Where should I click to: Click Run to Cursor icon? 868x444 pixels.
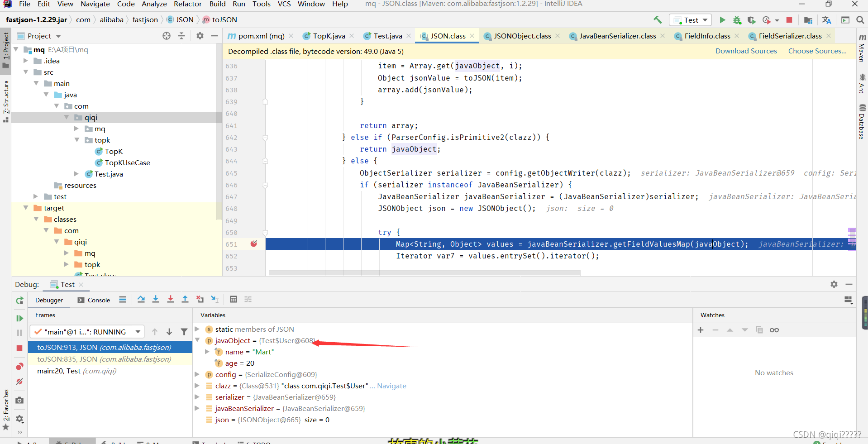click(x=215, y=300)
